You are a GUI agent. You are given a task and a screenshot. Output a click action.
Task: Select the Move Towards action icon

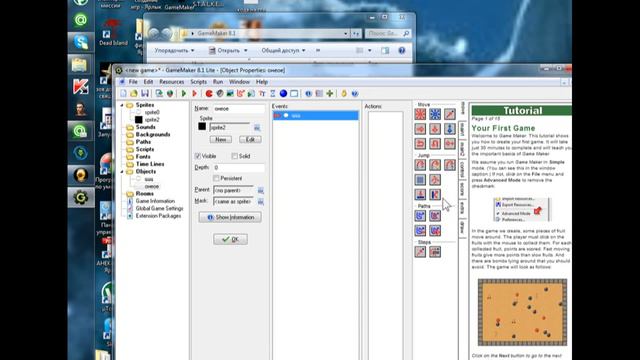click(449, 114)
